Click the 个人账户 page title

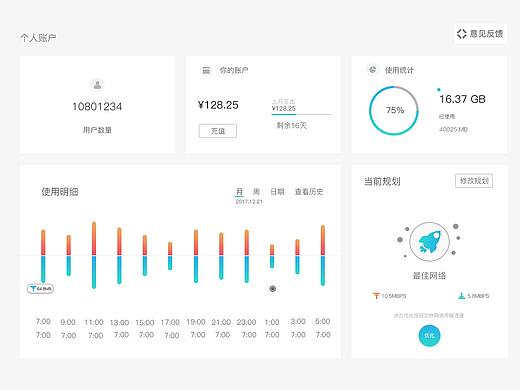(x=38, y=38)
